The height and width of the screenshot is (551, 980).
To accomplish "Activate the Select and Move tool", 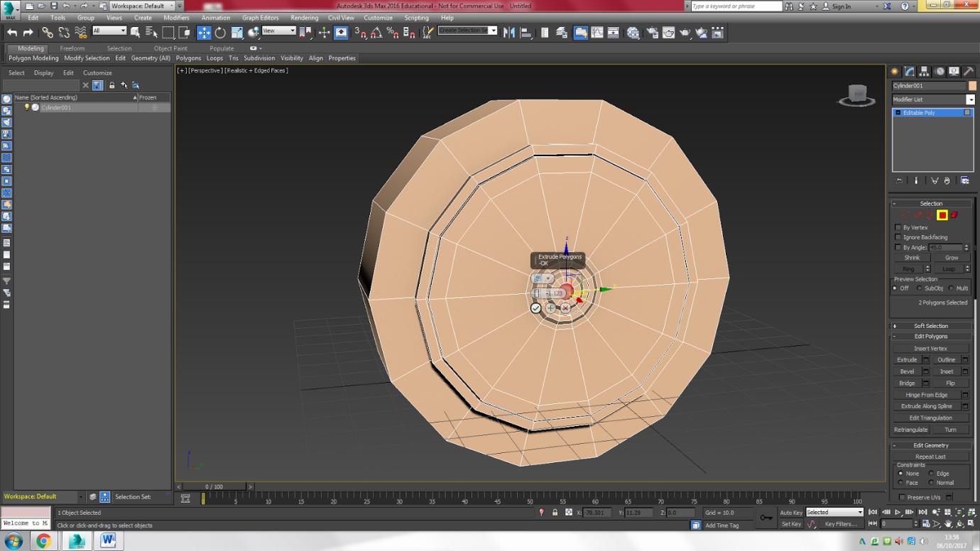I will pos(204,33).
